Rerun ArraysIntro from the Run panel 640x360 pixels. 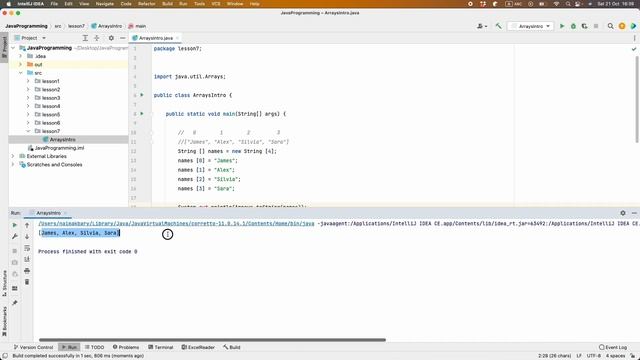point(15,225)
